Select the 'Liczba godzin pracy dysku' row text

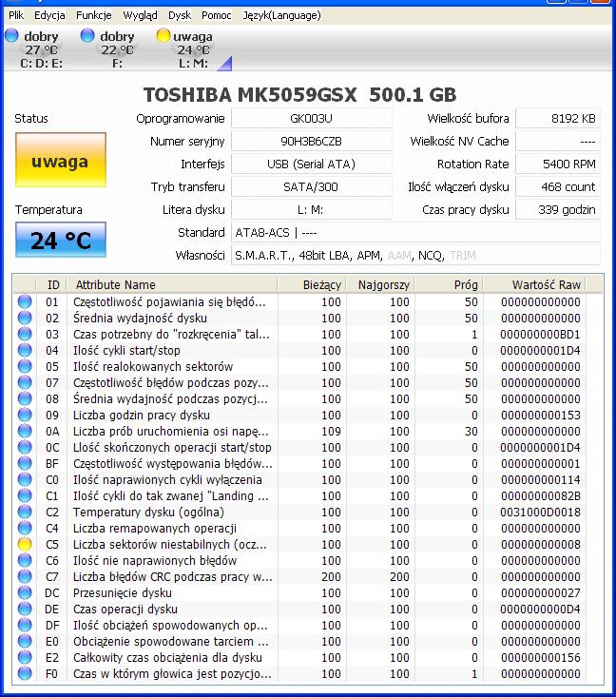[142, 415]
